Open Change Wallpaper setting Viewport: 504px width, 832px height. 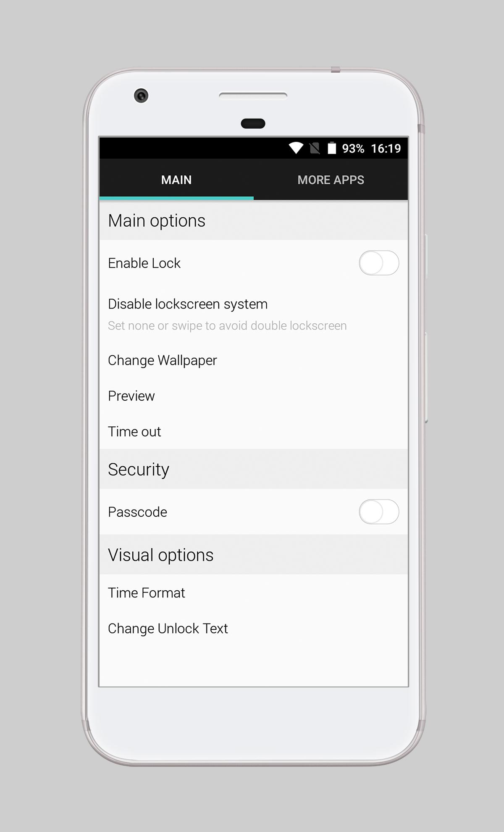(254, 360)
